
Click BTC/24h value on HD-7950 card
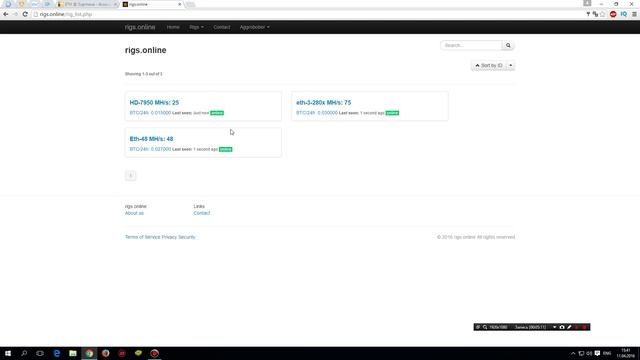click(x=150, y=113)
